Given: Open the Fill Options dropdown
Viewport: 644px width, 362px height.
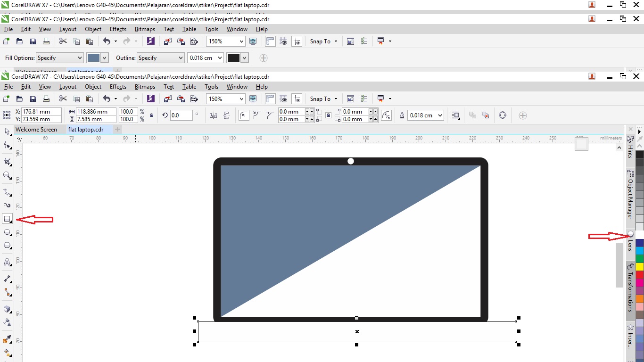Looking at the screenshot, I should click(81, 58).
